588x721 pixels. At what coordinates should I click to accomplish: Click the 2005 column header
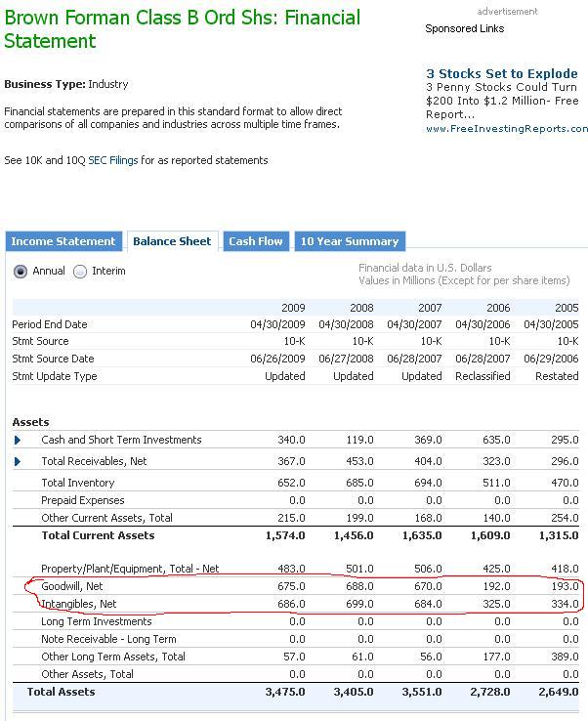567,308
